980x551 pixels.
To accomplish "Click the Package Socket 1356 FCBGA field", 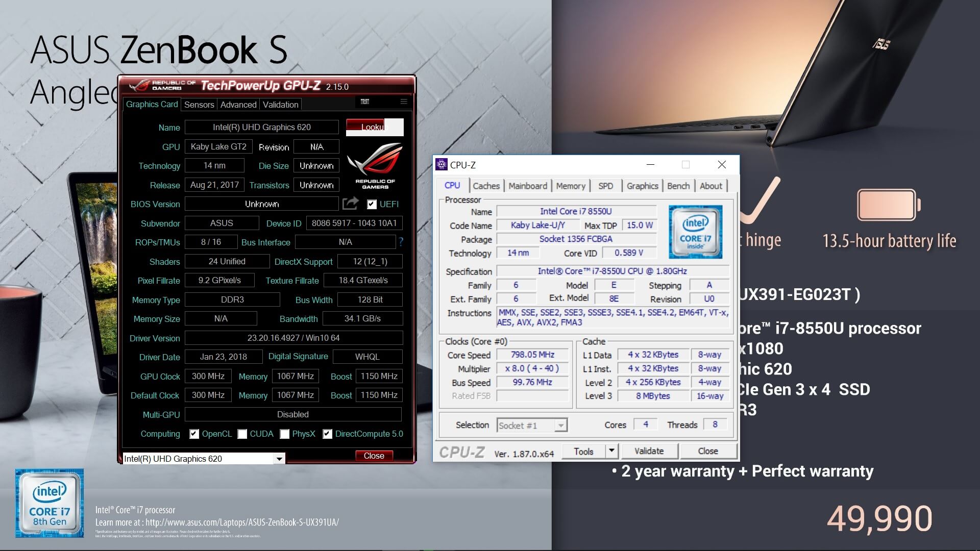I will pos(576,239).
